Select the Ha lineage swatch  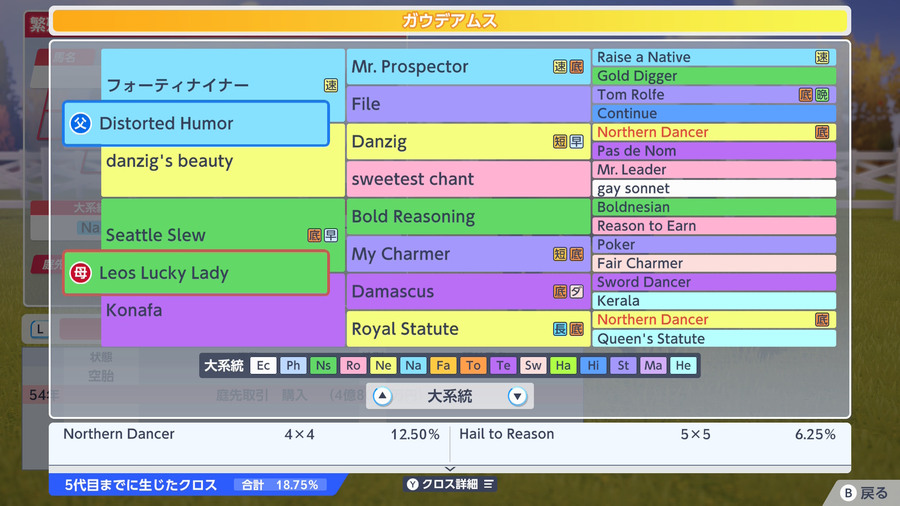(563, 365)
